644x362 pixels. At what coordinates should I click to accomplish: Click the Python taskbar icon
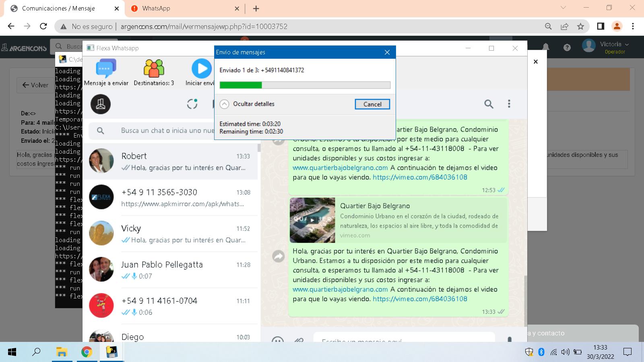[x=111, y=352]
